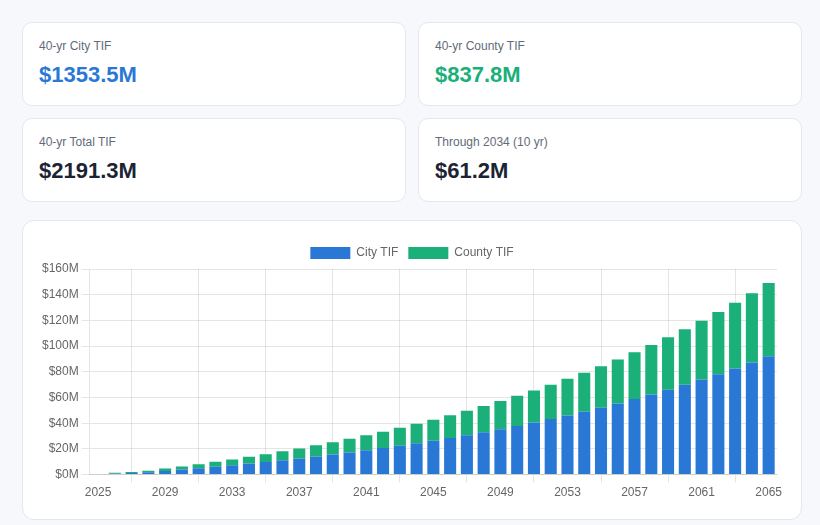Click the stacked bar for year 2041
This screenshot has height=525, width=820.
pyautogui.click(x=366, y=454)
